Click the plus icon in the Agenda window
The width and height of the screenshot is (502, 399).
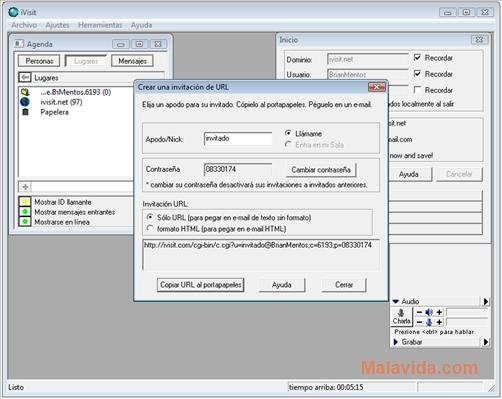point(25,187)
